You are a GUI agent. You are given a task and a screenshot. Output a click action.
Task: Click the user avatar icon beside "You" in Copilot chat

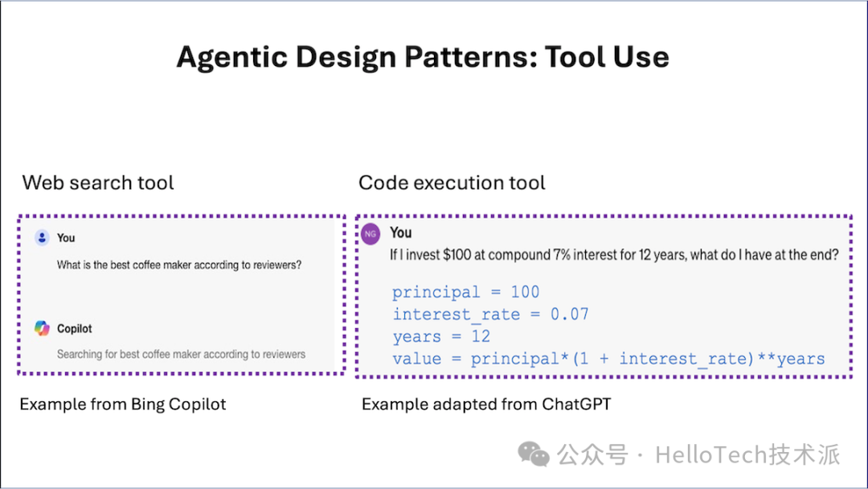[42, 238]
